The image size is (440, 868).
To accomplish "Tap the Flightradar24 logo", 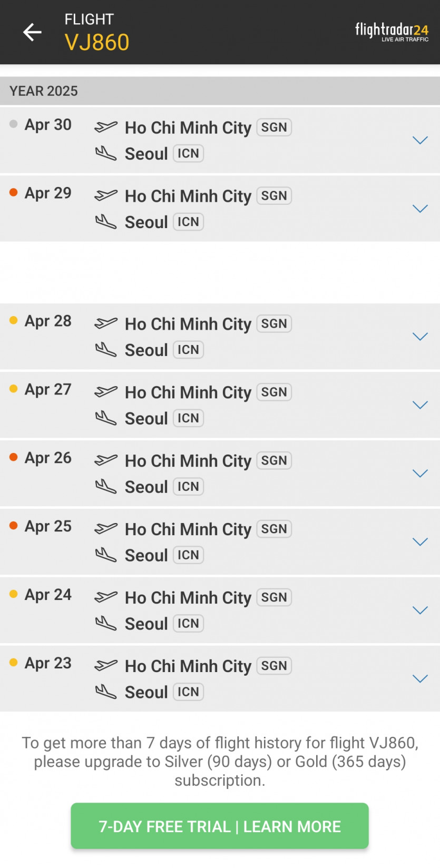I will 392,32.
